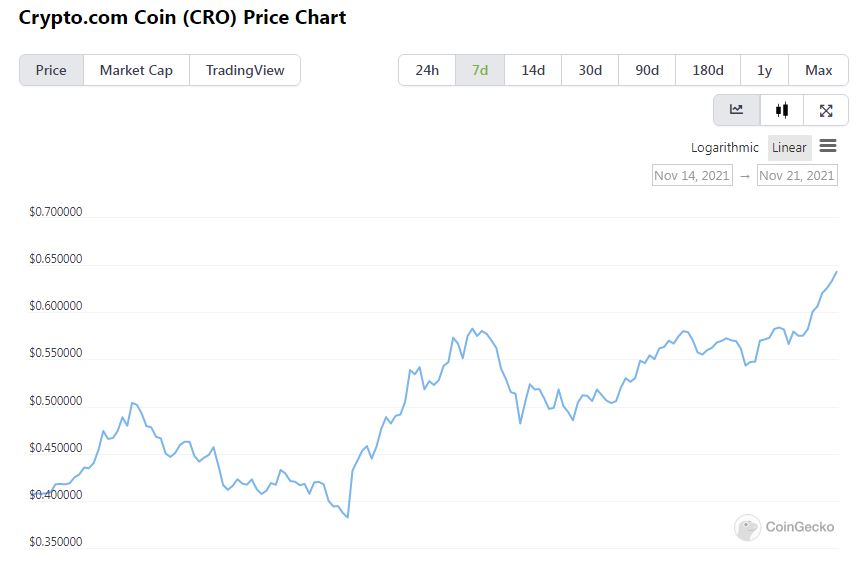This screenshot has height=567, width=859.
Task: Show 30d price range
Action: [590, 70]
